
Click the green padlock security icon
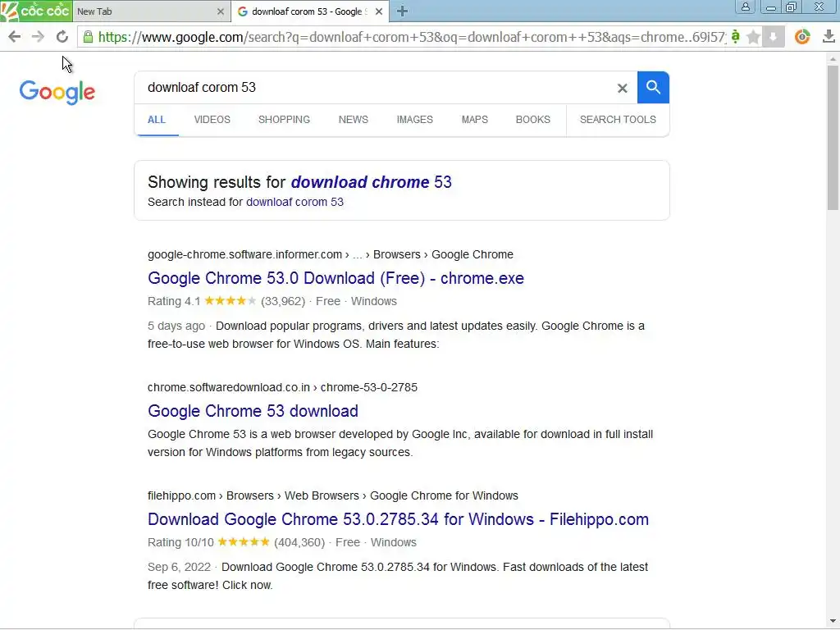[88, 36]
